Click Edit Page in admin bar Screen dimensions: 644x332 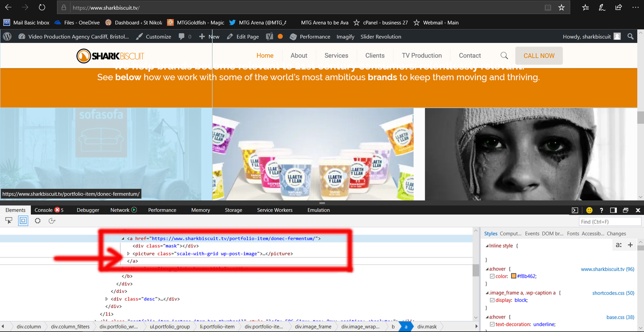coord(243,36)
